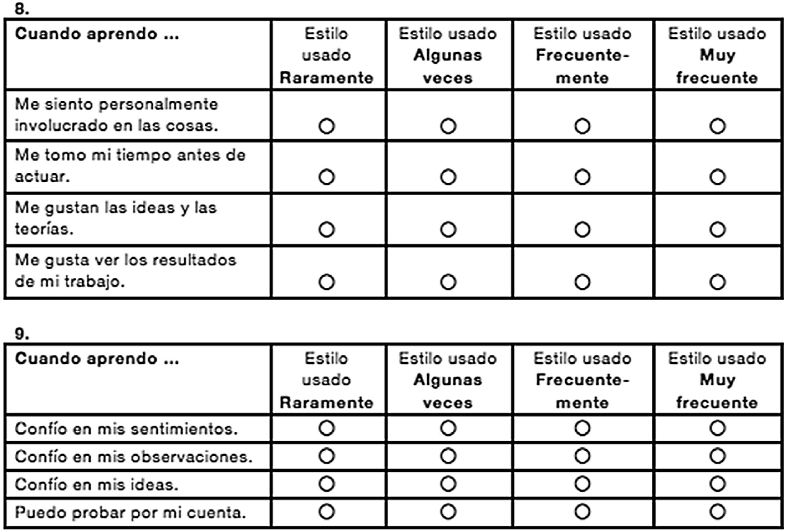The height and width of the screenshot is (532, 786).
Task: Mark 'Confío en mis observaciones' as Muy frecuente
Action: (717, 456)
